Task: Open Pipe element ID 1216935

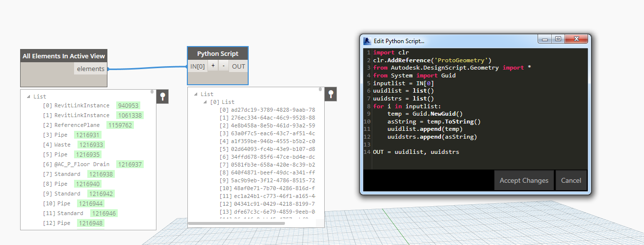Action: [88, 154]
